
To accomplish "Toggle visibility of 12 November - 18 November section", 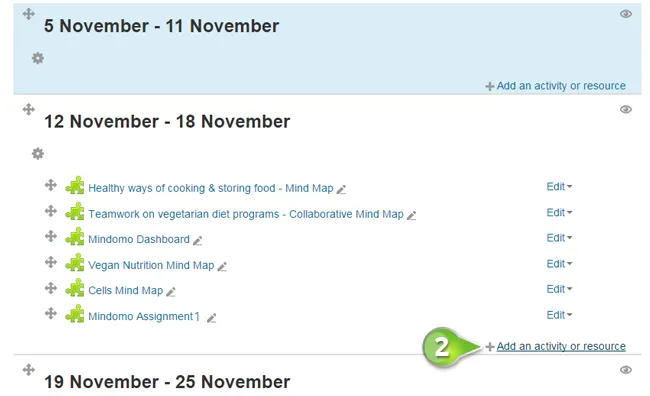I will [x=626, y=109].
